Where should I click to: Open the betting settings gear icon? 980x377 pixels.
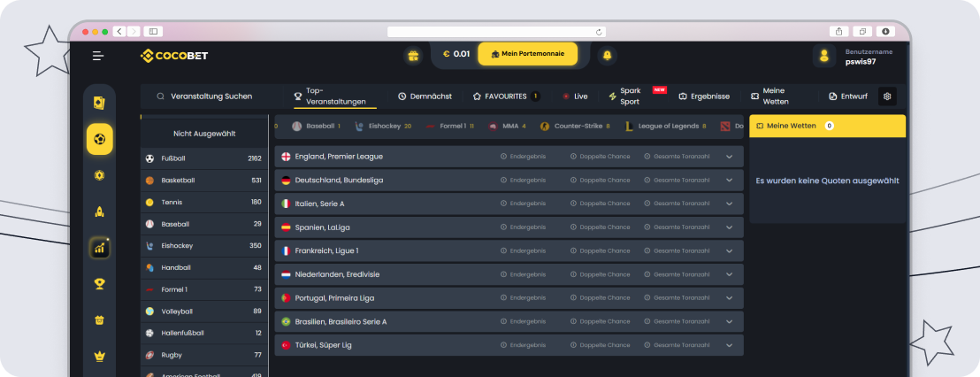point(887,96)
